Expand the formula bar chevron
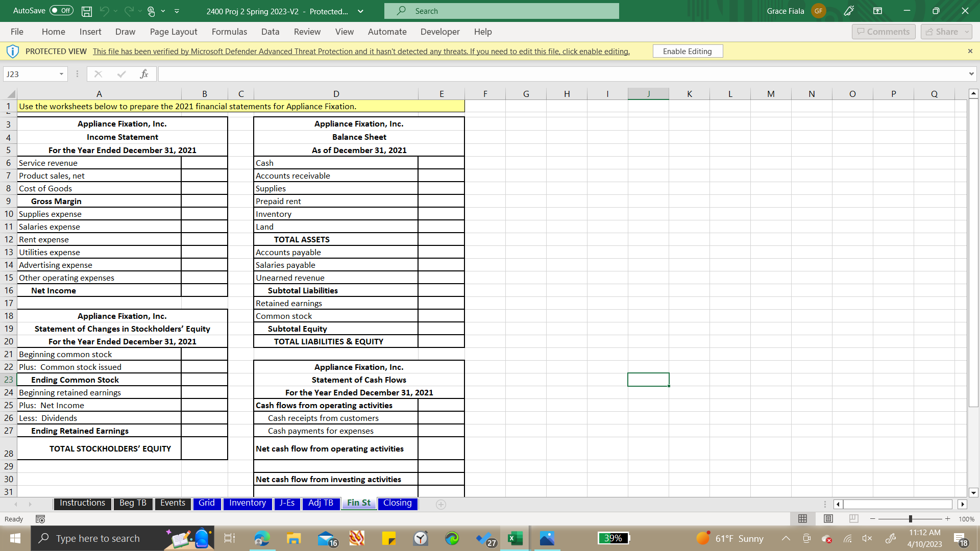This screenshot has height=551, width=980. (x=971, y=74)
